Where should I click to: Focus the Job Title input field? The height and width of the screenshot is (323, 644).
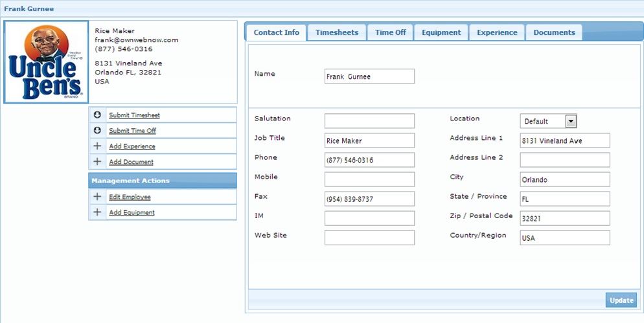pyautogui.click(x=369, y=140)
